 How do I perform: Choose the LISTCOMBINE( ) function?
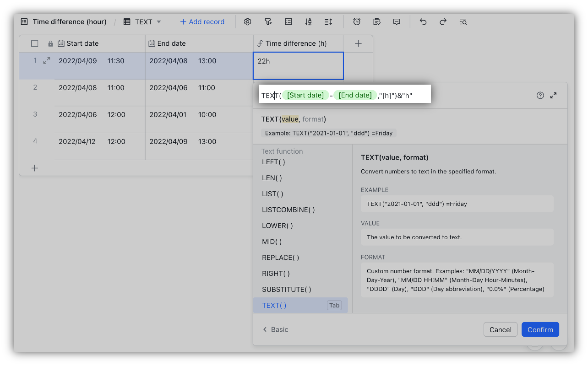click(288, 210)
